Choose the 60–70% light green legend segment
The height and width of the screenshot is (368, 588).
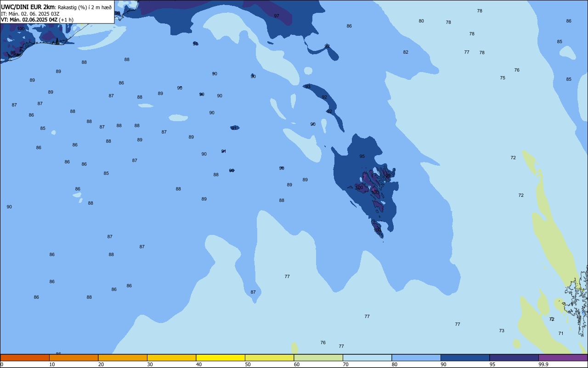pyautogui.click(x=318, y=357)
